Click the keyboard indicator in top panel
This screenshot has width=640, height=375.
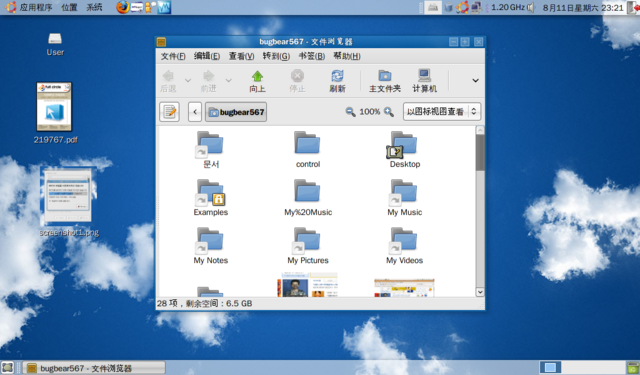coord(433,7)
